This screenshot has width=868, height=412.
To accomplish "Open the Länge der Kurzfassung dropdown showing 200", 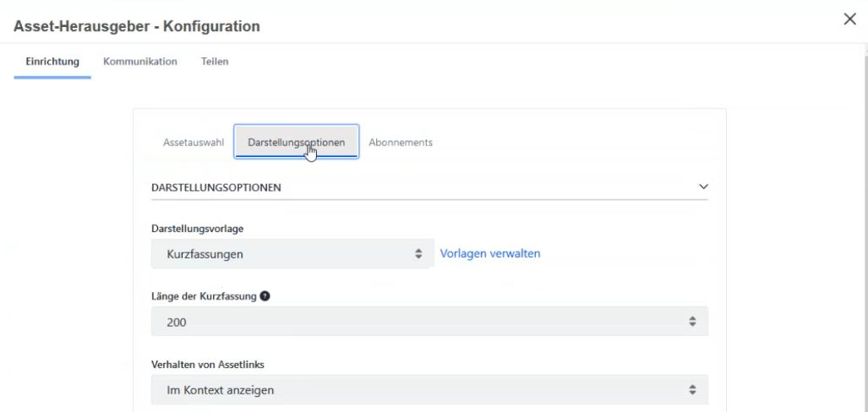I will pos(429,322).
